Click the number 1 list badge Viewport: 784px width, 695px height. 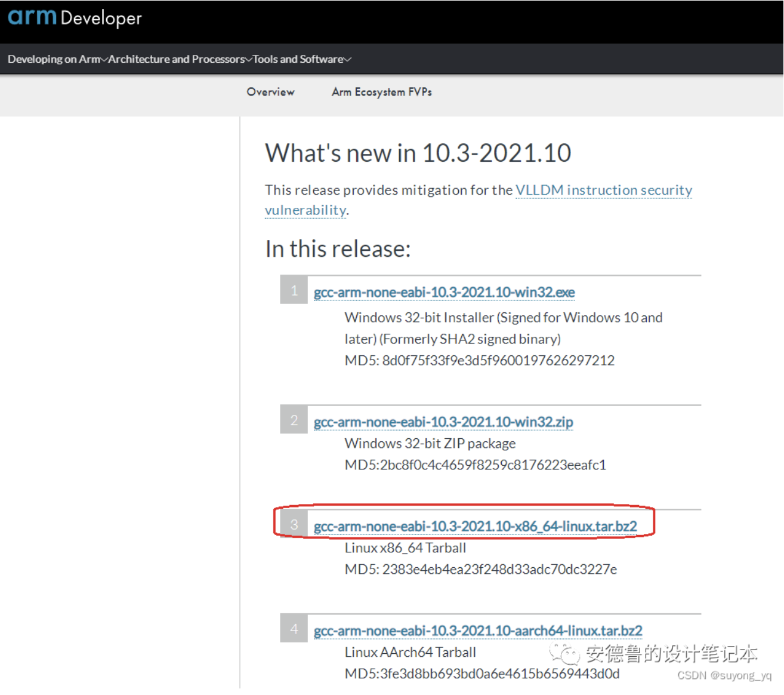coord(294,290)
